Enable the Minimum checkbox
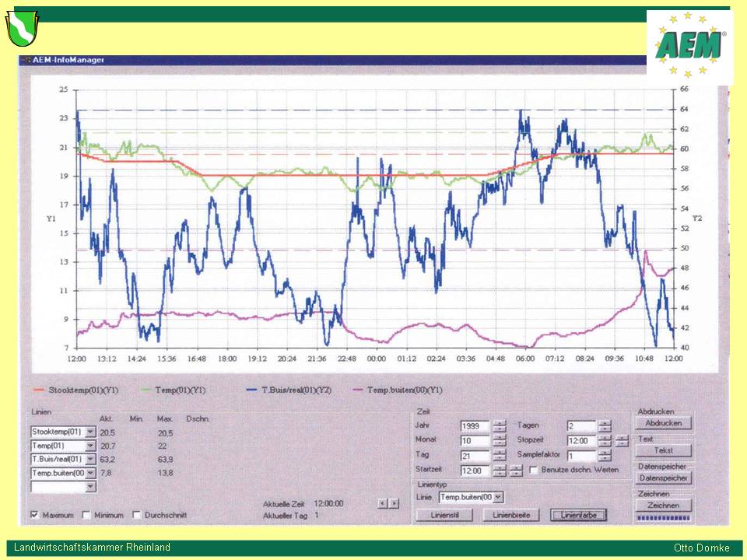 pyautogui.click(x=86, y=515)
